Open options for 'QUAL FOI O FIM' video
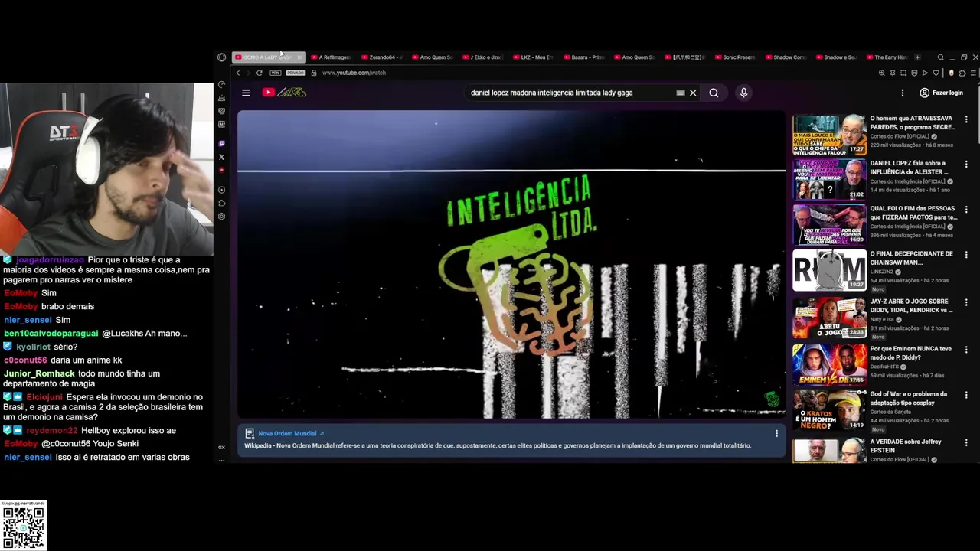 (966, 209)
